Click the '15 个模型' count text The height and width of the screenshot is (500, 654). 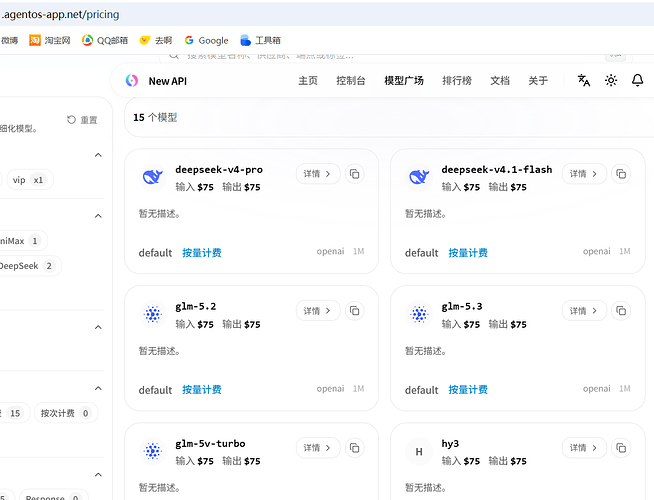coord(155,118)
